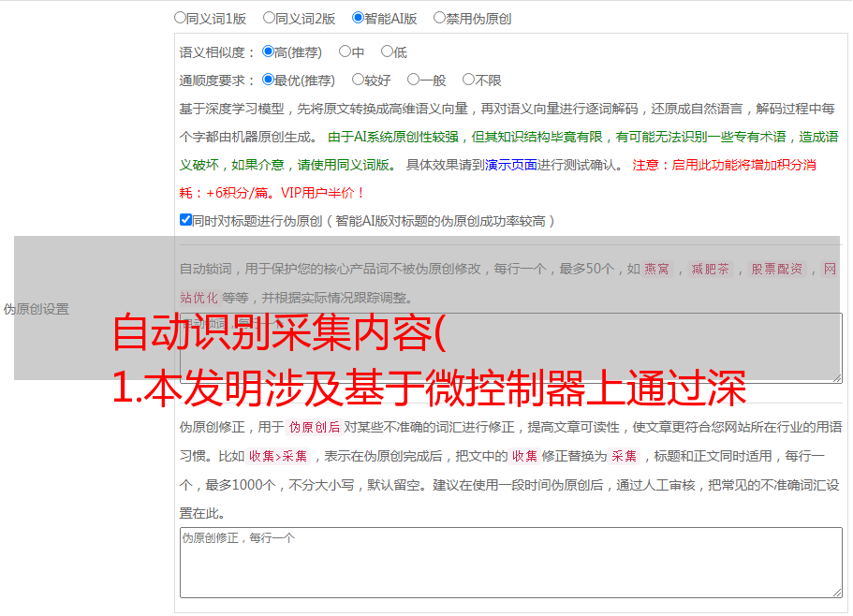Set 语义相似度 to 低

[387, 52]
